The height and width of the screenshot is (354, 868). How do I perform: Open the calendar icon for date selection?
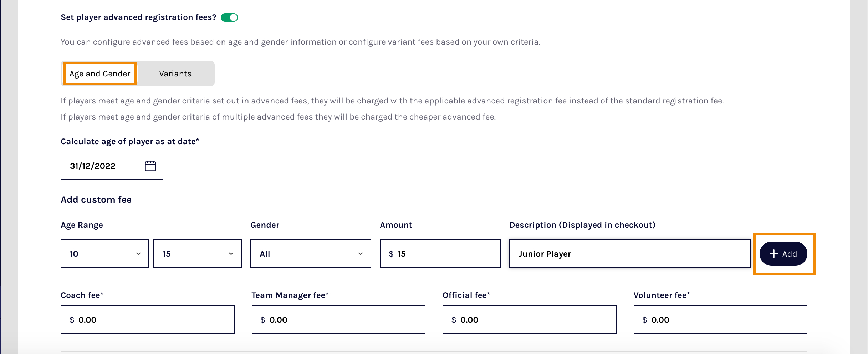pyautogui.click(x=150, y=165)
